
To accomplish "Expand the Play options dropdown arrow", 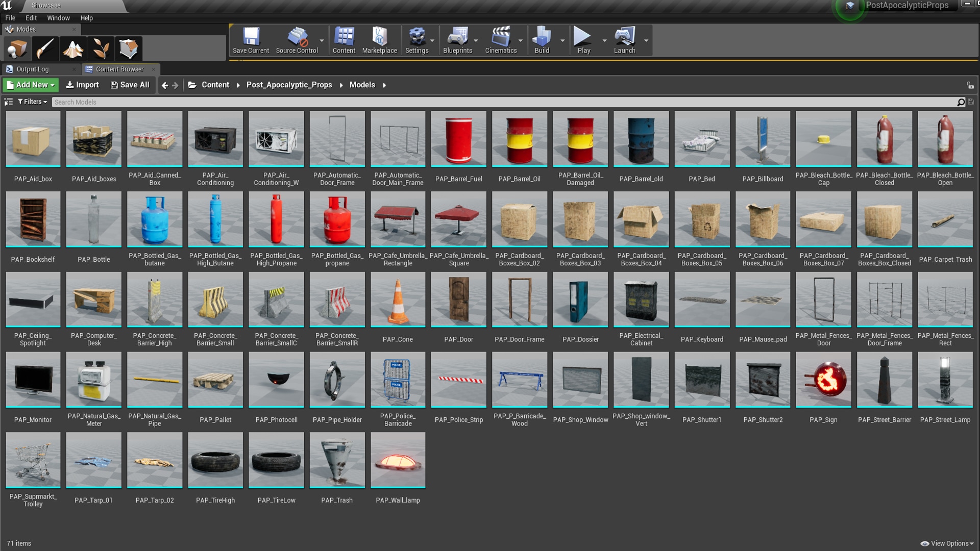I will click(x=604, y=40).
